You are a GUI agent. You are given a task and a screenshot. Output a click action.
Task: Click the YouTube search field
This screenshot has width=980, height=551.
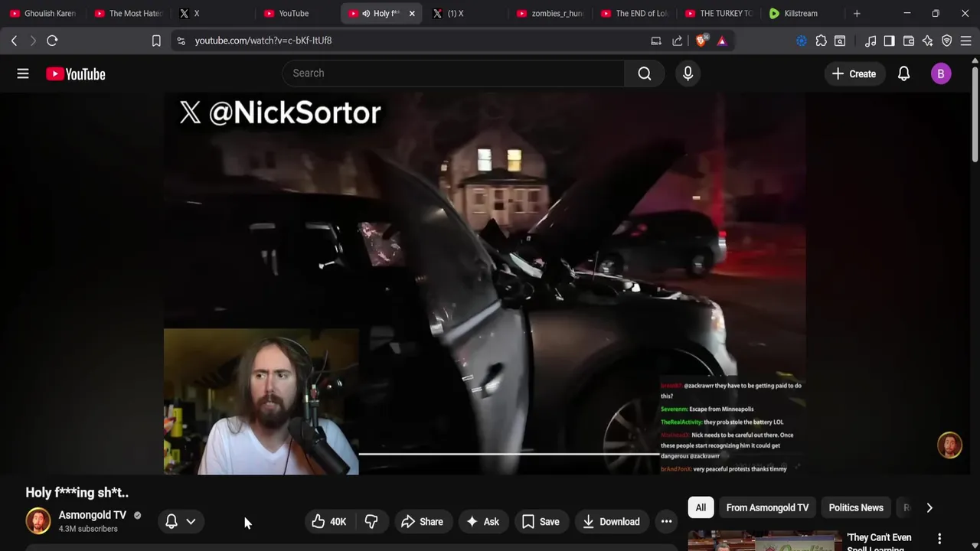pyautogui.click(x=453, y=73)
